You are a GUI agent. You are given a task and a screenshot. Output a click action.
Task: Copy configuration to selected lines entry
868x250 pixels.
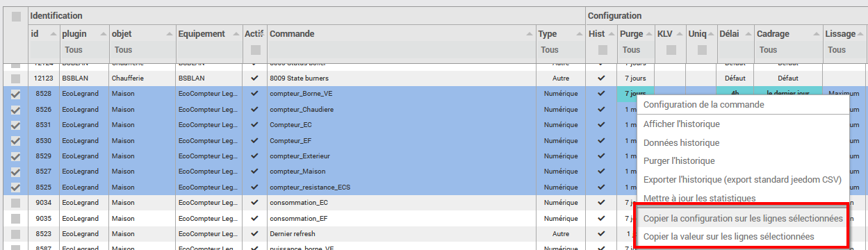(743, 218)
